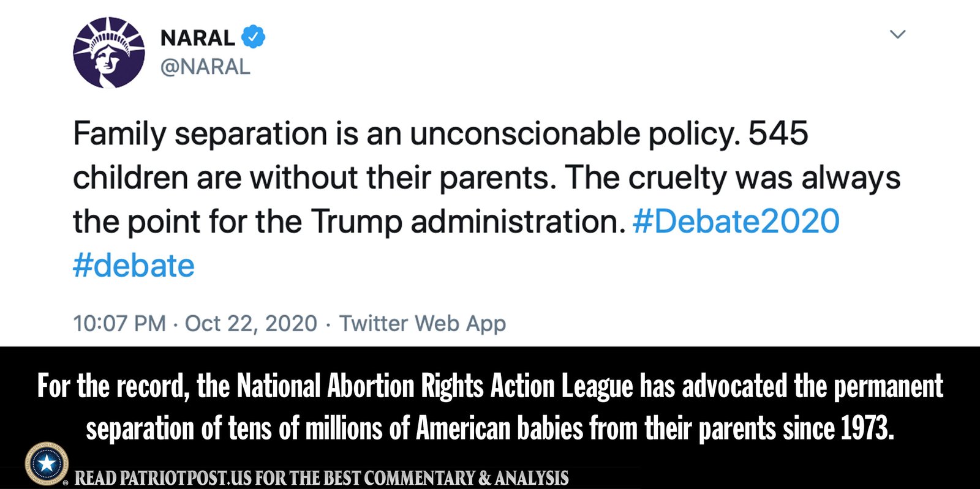Expand the tweet options chevron
Viewport: 980px width, 489px height.
(897, 34)
